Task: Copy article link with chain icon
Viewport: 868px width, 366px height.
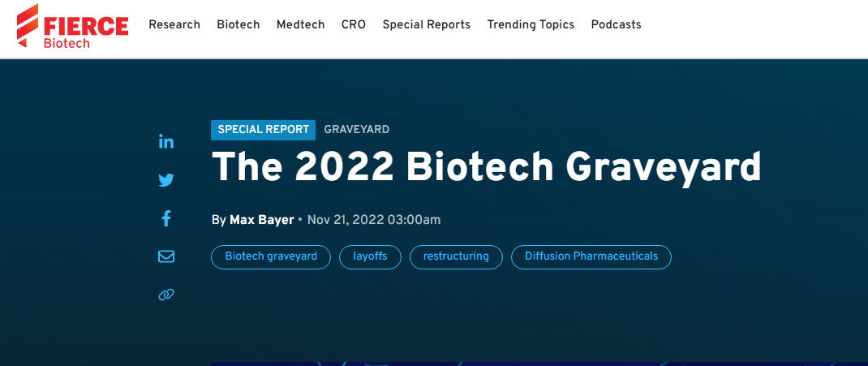Action: coord(166,295)
